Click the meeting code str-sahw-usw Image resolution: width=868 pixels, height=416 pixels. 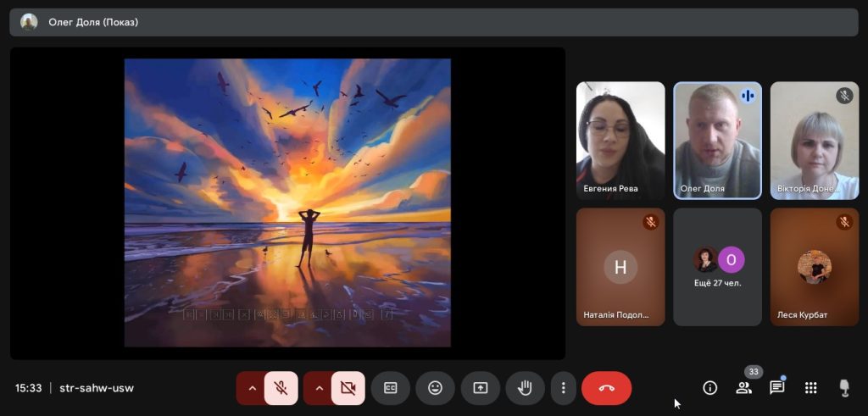pos(97,388)
